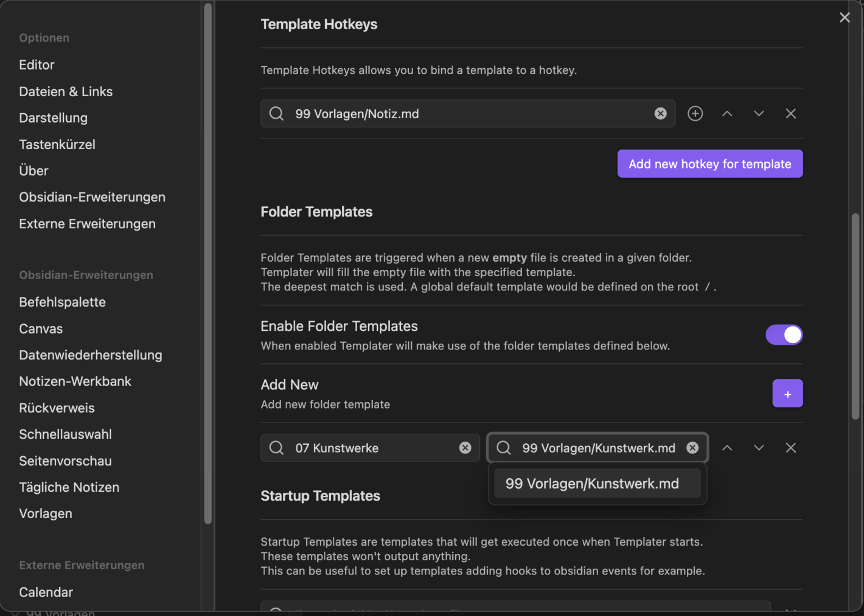Viewport: 864px width, 616px height.
Task: Click the plus-circle icon beside Notiz.md template
Action: tap(695, 114)
